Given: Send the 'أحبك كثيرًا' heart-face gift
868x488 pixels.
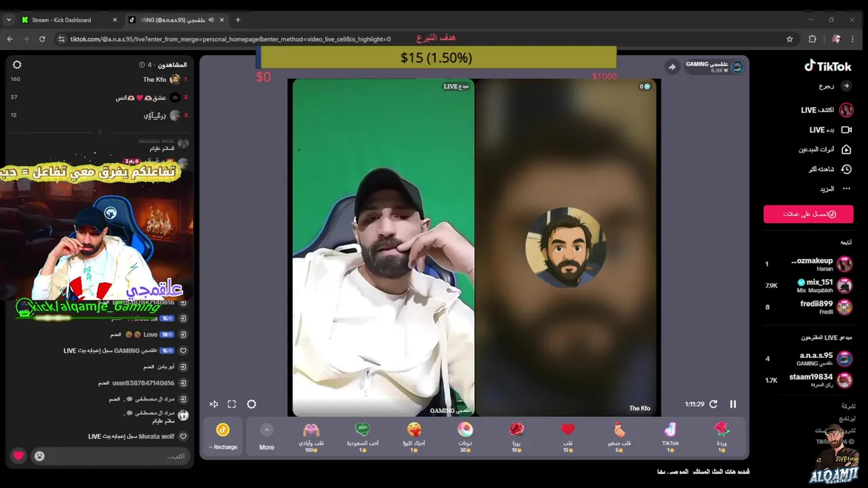Looking at the screenshot, I should (x=414, y=436).
